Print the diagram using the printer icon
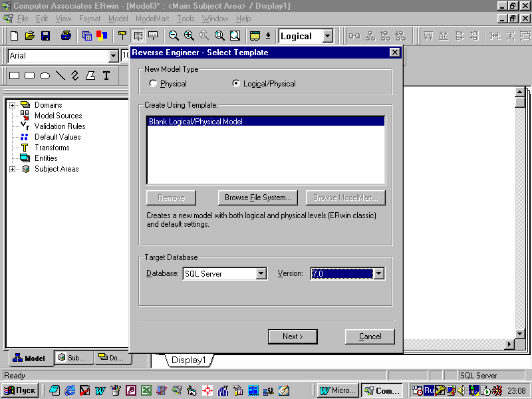Screen dimensions: 532x399 pyautogui.click(x=66, y=36)
